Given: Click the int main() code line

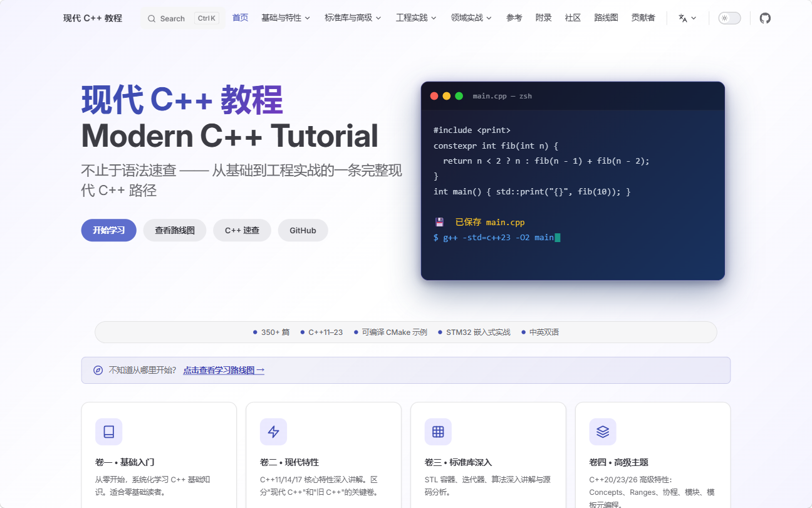Looking at the screenshot, I should (532, 191).
